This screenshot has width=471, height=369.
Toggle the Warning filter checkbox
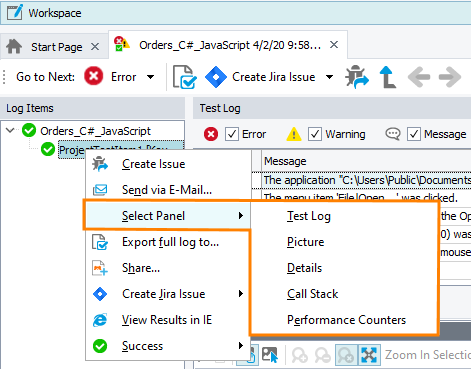click(315, 134)
